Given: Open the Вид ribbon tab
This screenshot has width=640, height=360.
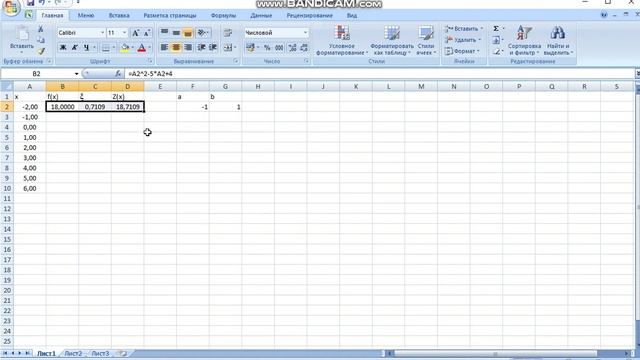Looking at the screenshot, I should point(352,16).
